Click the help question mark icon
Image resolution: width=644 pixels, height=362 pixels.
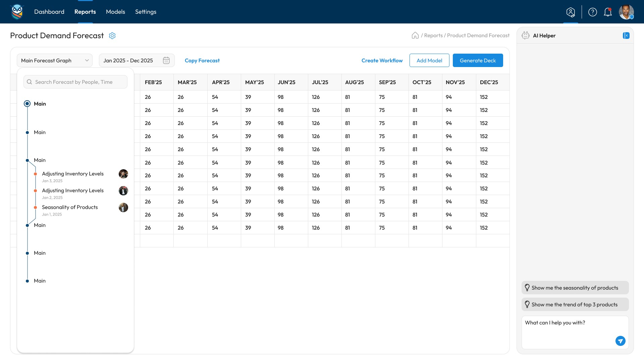(x=592, y=12)
